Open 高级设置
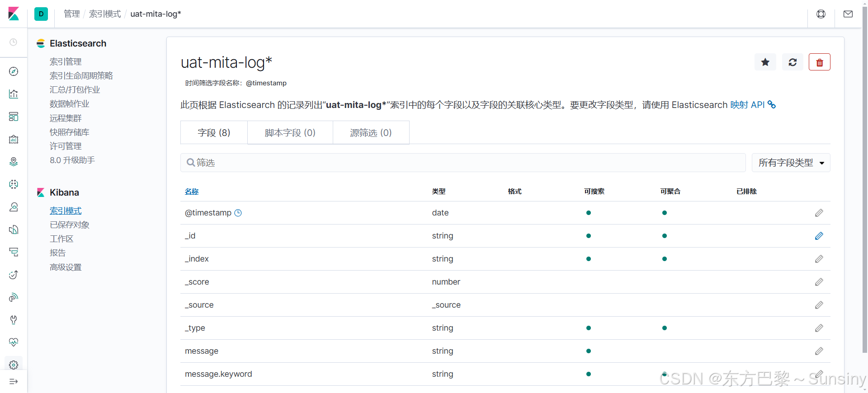Screen dimensions: 868x393 coord(66,267)
